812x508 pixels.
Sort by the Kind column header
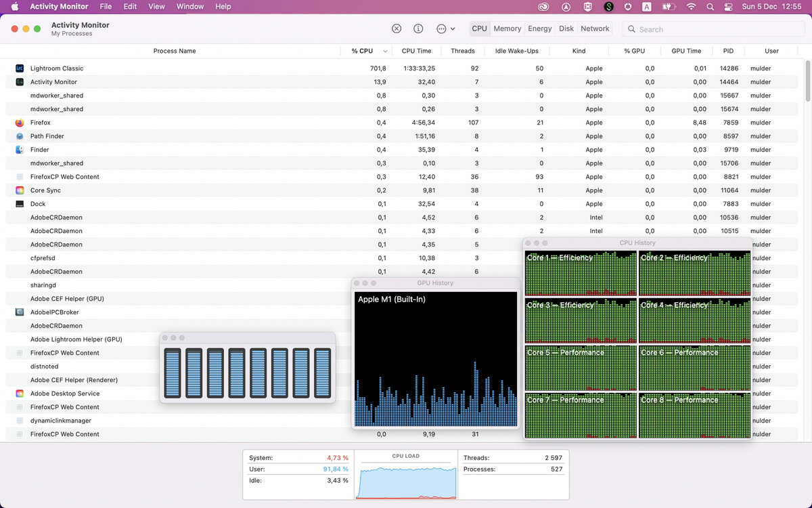579,51
